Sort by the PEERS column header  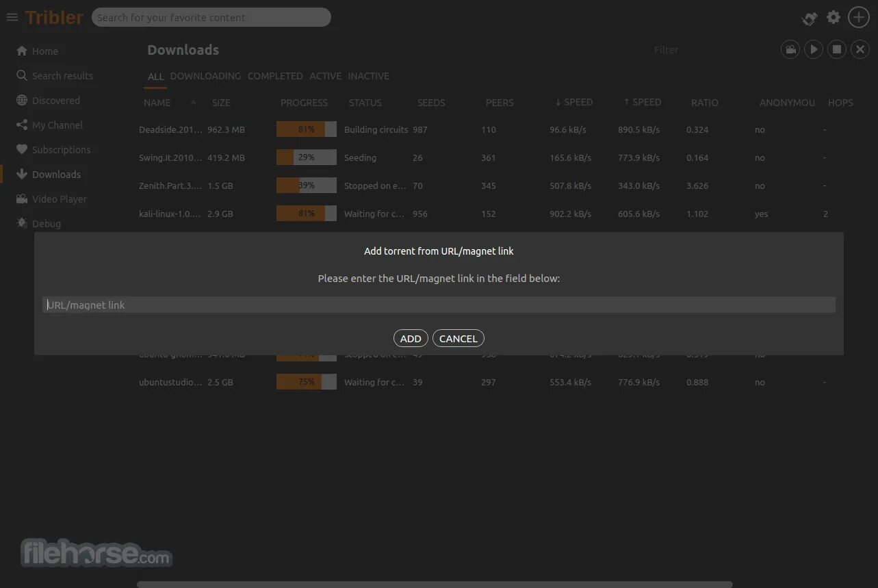tap(500, 103)
